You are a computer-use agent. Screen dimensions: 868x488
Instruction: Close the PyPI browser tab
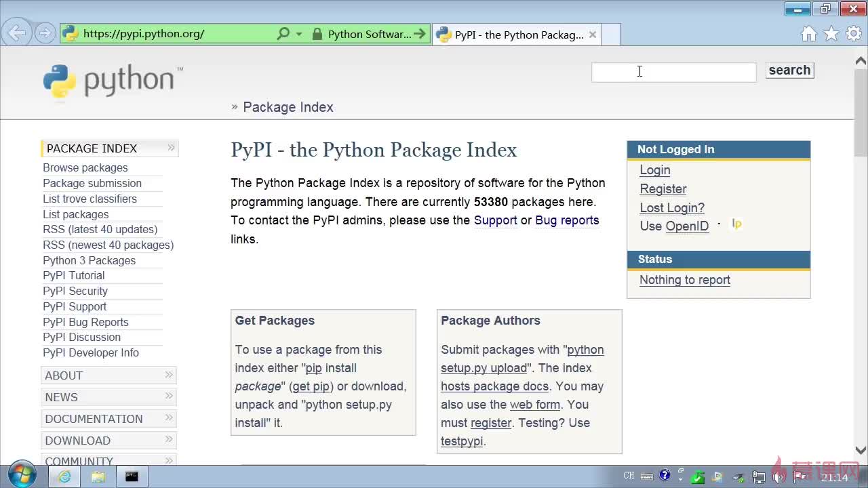coord(592,35)
